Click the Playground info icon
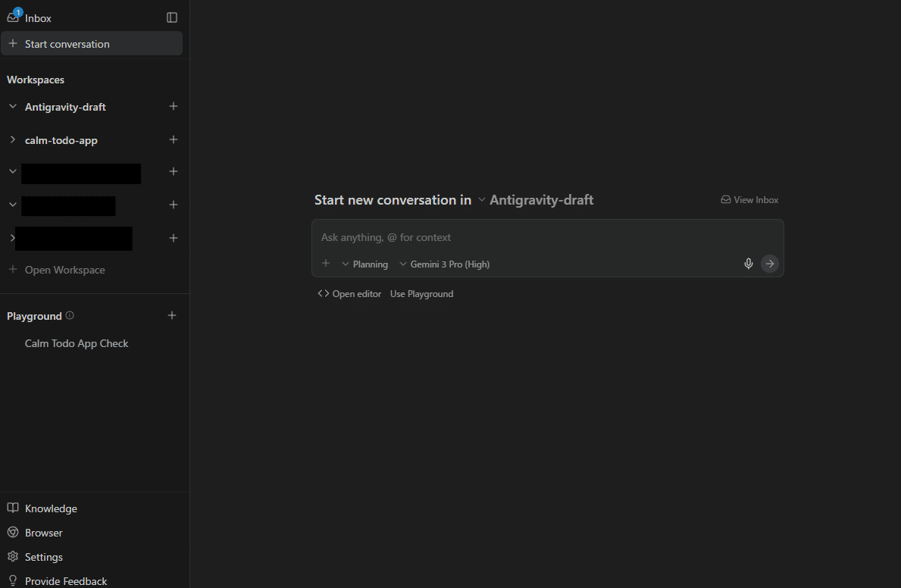The height and width of the screenshot is (588, 901). (70, 316)
